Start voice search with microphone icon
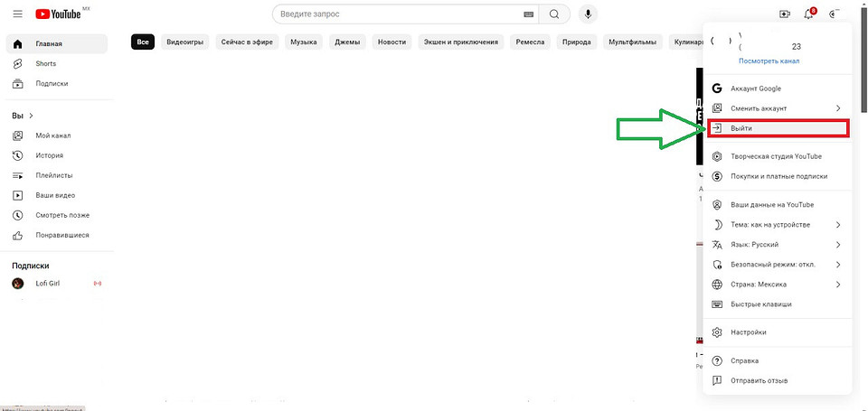This screenshot has height=411, width=868. click(x=589, y=14)
